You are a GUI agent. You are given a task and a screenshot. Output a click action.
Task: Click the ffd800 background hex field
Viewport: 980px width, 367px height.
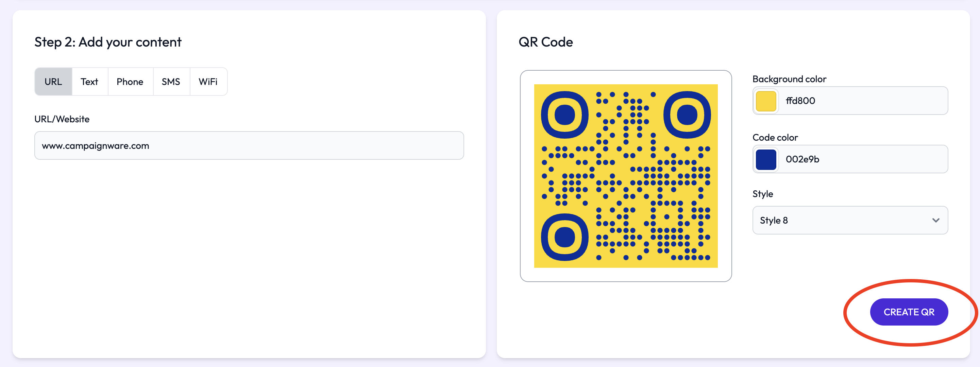[x=862, y=101]
